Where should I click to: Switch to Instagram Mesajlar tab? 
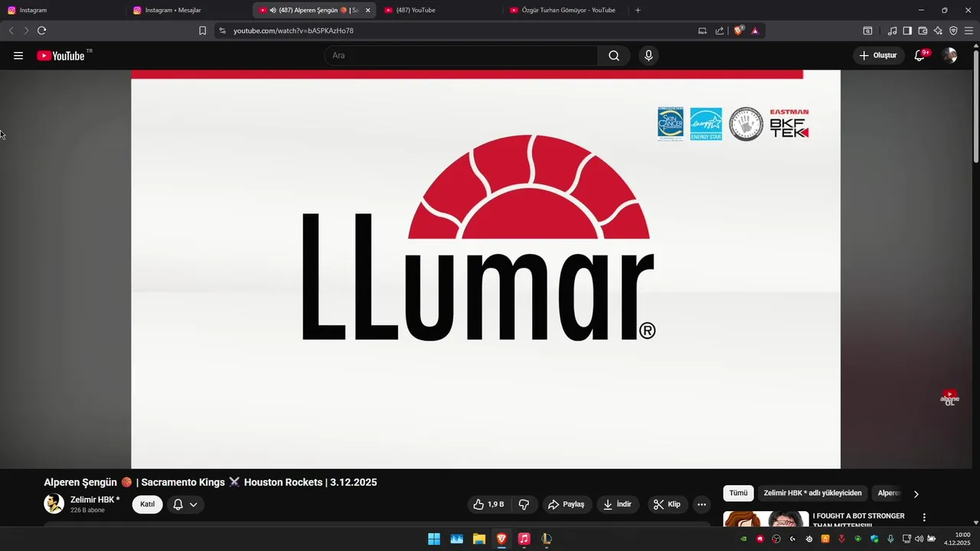coord(188,10)
